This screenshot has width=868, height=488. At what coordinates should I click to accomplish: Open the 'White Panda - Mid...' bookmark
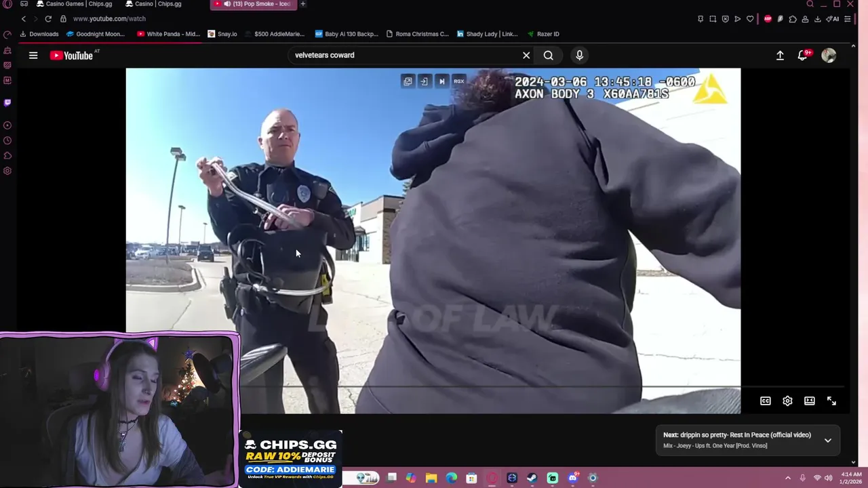pos(168,34)
